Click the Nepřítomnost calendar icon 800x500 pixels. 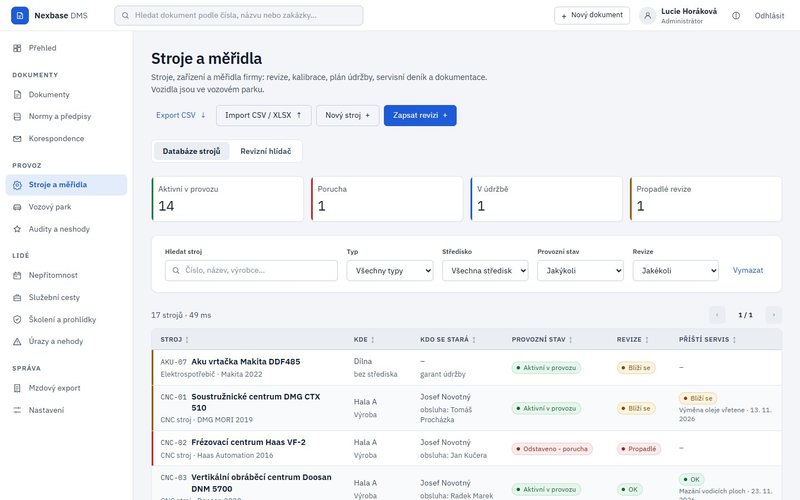pos(17,275)
